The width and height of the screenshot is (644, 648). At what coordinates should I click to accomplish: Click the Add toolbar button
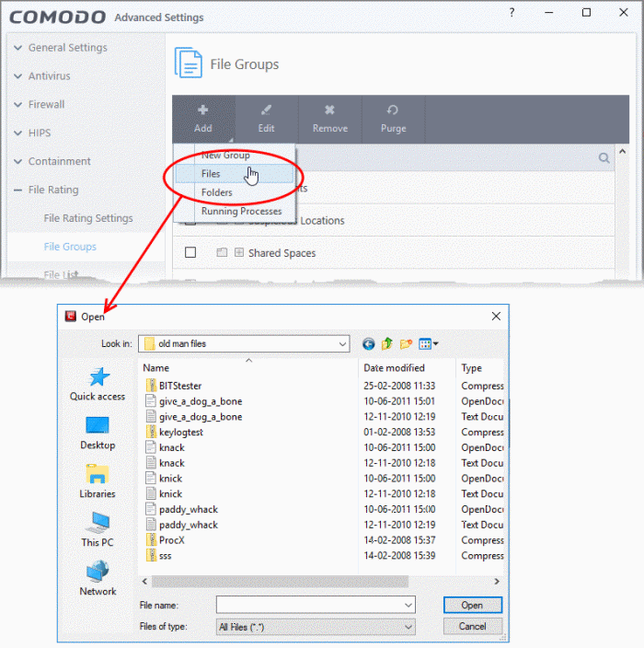point(203,119)
